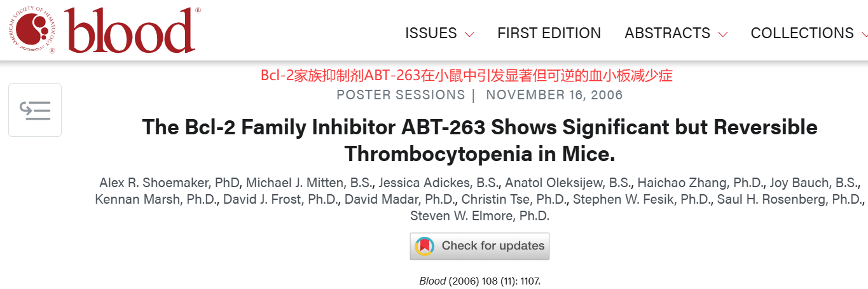
Task: Click the POSTER SESSIONS category link
Action: pyautogui.click(x=401, y=95)
